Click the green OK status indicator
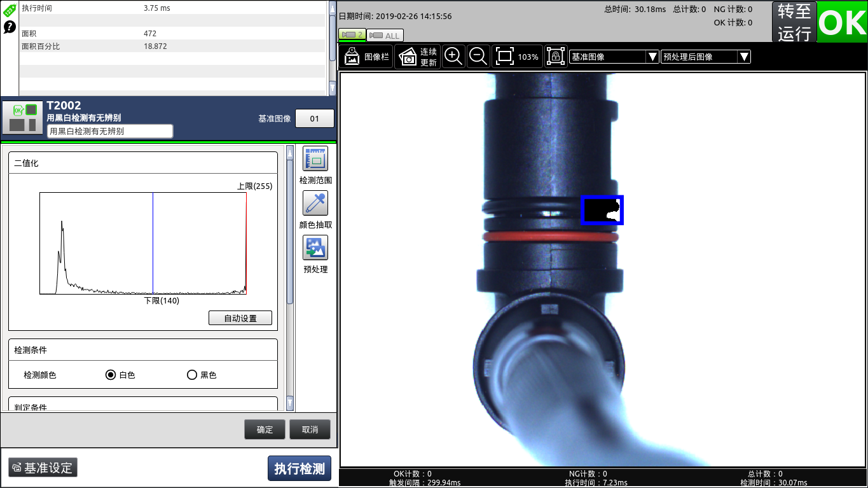 tap(842, 22)
